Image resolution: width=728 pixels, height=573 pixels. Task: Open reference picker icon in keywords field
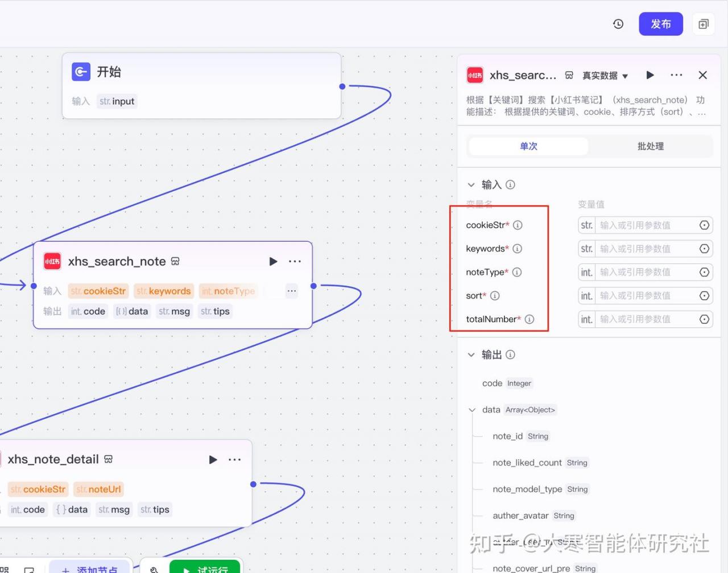(x=704, y=249)
